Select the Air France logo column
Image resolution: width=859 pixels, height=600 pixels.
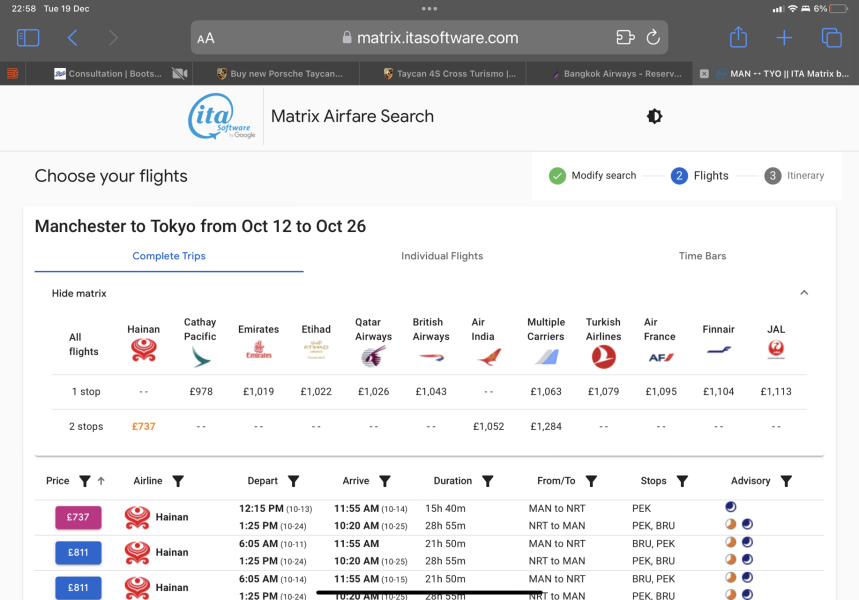[x=661, y=357]
